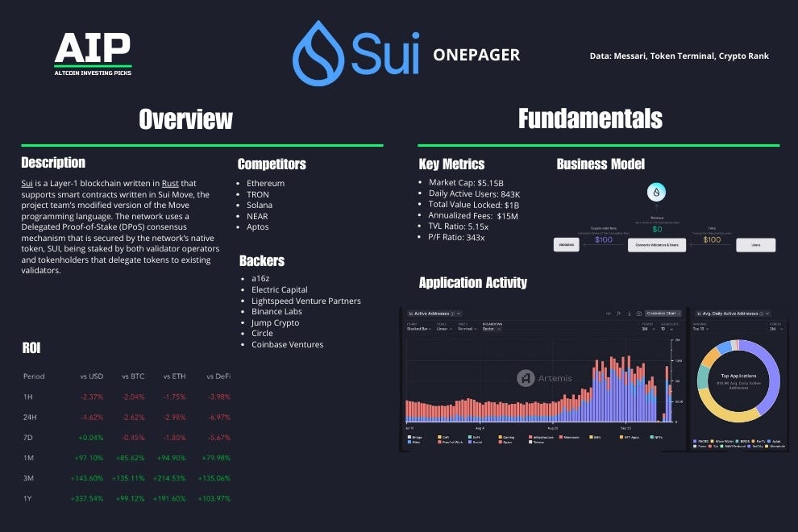Click the vs DeFi column header in ROI table
This screenshot has width=798, height=532.
[x=218, y=376]
